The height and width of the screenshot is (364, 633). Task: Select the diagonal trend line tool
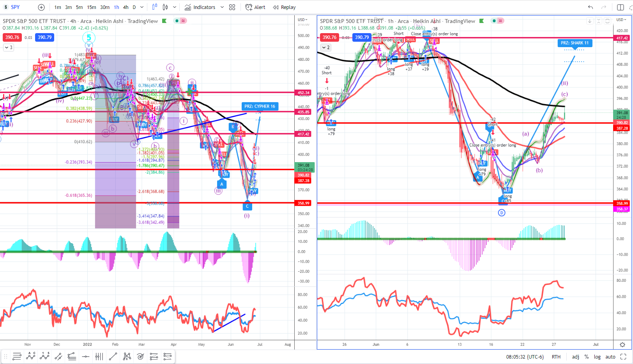(x=113, y=356)
